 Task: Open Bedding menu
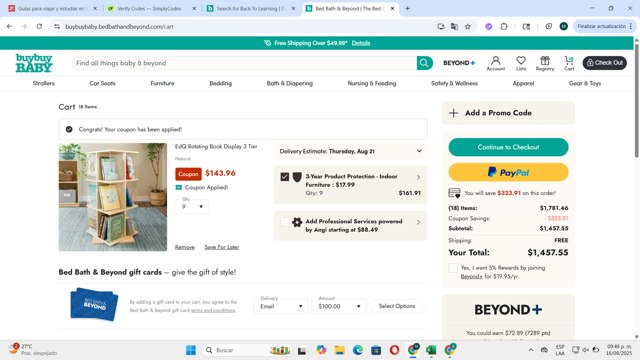[x=220, y=83]
